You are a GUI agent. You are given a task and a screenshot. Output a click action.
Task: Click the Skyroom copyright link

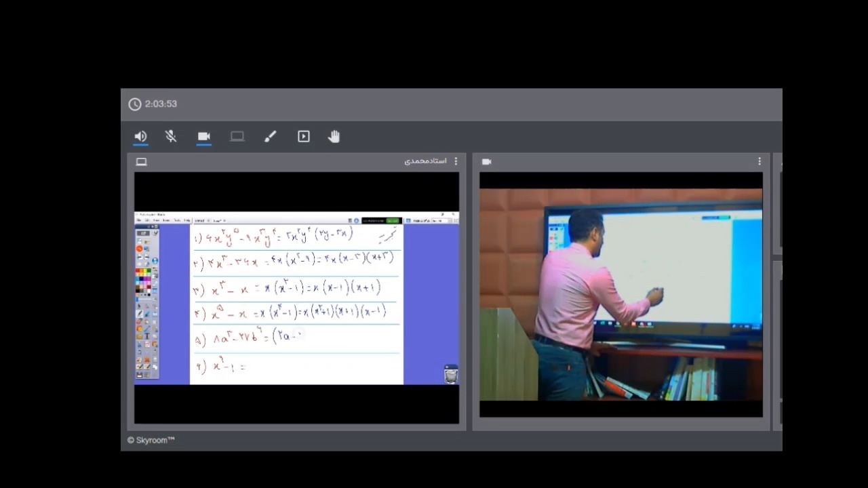tap(151, 440)
